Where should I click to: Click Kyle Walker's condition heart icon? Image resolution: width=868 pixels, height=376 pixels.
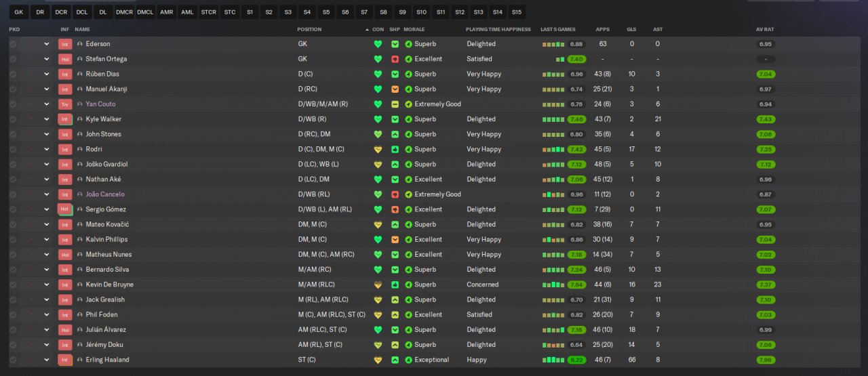tap(378, 119)
